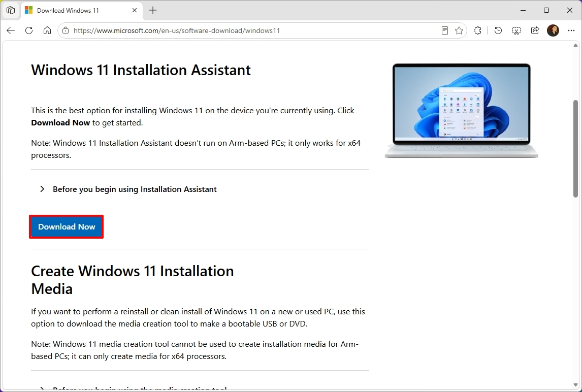Image resolution: width=582 pixels, height=392 pixels.
Task: Click the Create Windows 11 Installation Media heading
Action: pos(133,280)
